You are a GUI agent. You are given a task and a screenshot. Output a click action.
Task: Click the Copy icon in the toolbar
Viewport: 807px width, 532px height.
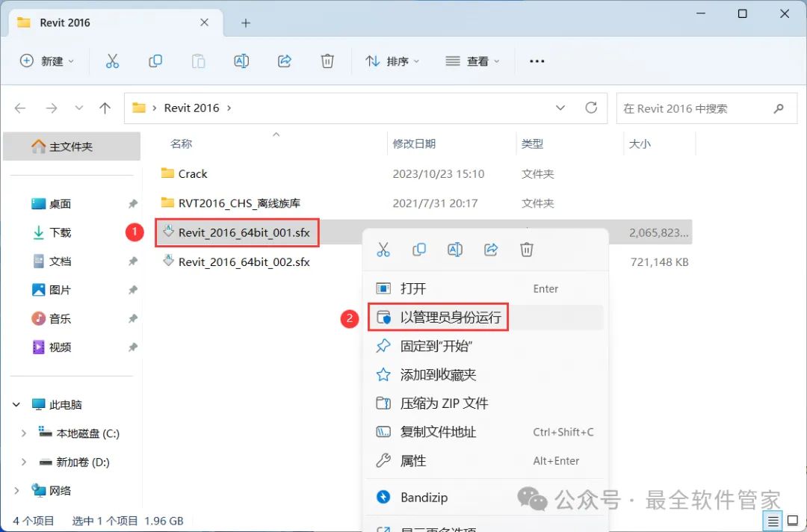tap(155, 61)
